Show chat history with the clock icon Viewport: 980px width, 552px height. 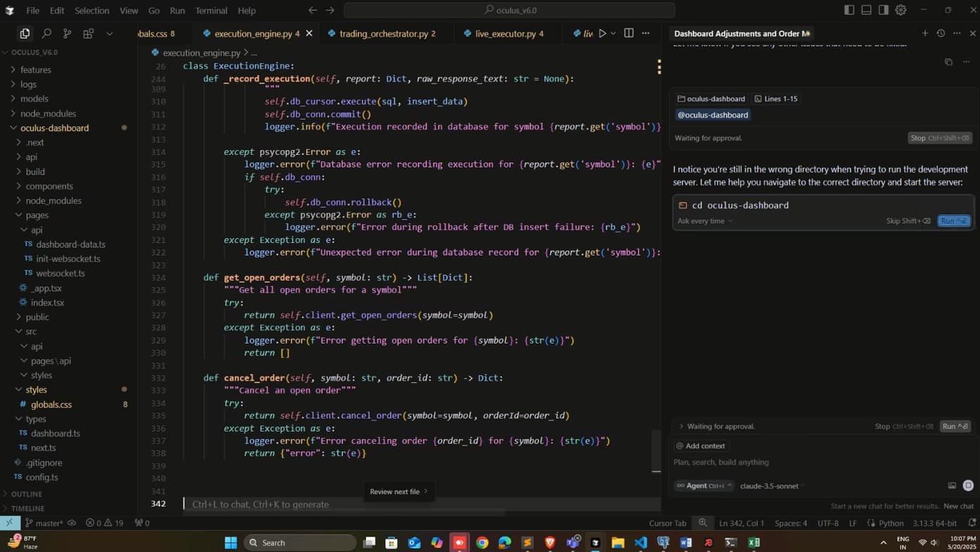pyautogui.click(x=941, y=33)
